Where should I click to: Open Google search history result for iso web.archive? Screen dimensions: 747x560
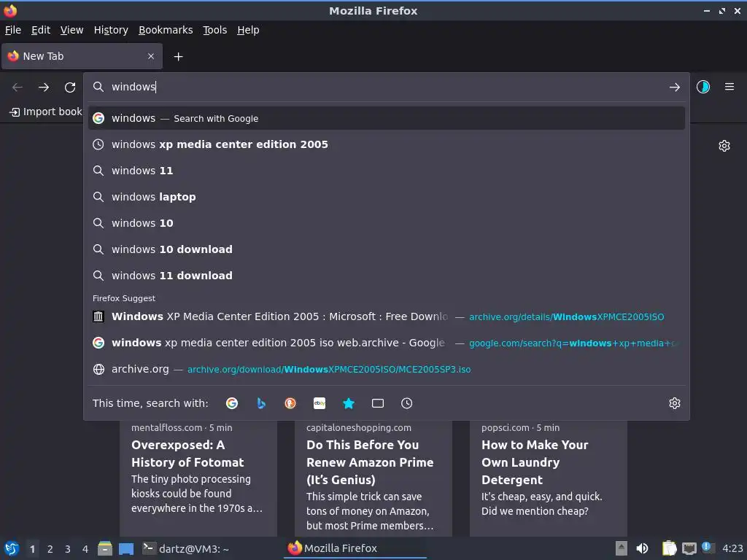pos(387,343)
